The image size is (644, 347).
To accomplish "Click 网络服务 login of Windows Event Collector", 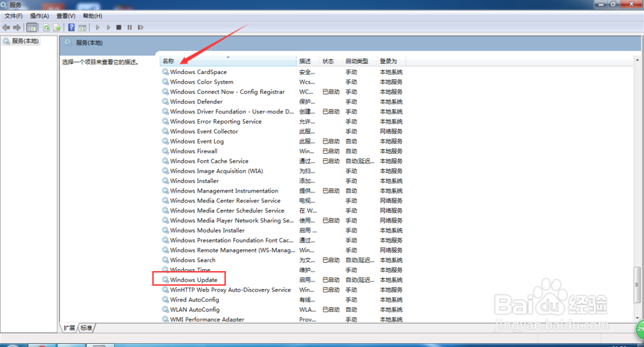I will click(391, 131).
